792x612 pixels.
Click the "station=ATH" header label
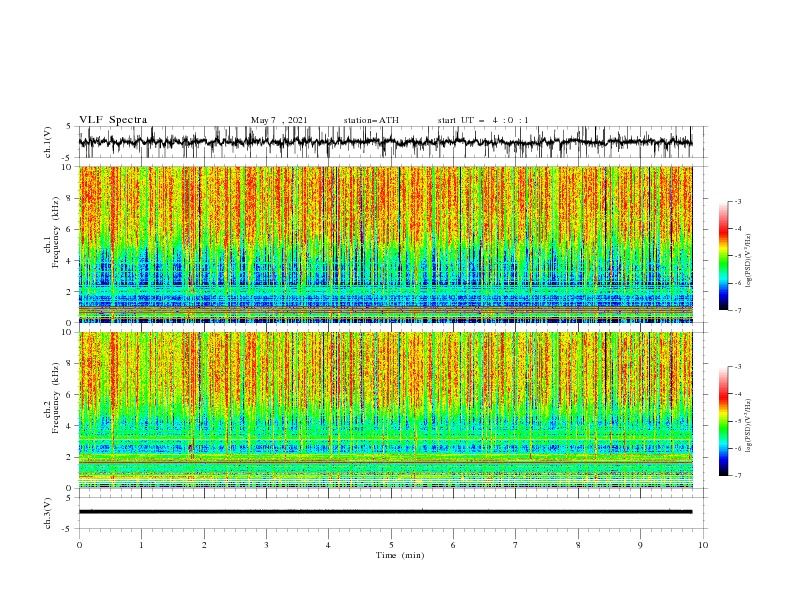[x=371, y=120]
